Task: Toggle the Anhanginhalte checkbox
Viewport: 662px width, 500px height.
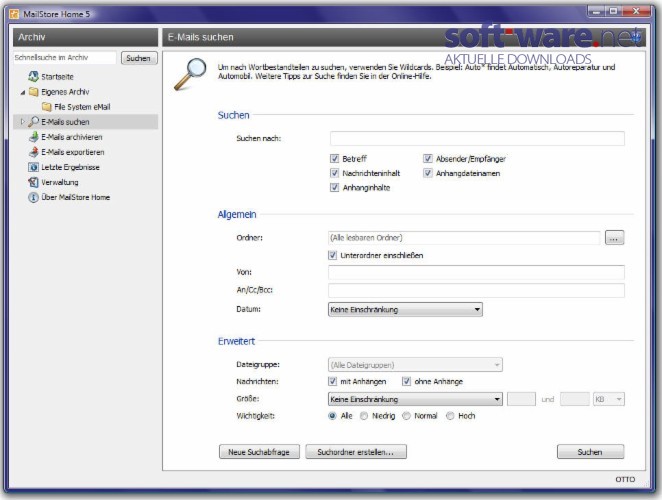Action: coord(334,187)
